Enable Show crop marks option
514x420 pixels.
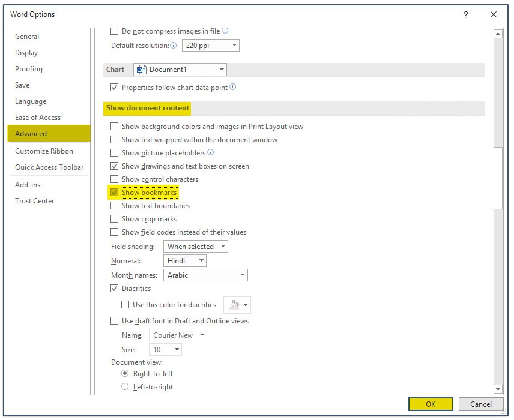(x=115, y=219)
